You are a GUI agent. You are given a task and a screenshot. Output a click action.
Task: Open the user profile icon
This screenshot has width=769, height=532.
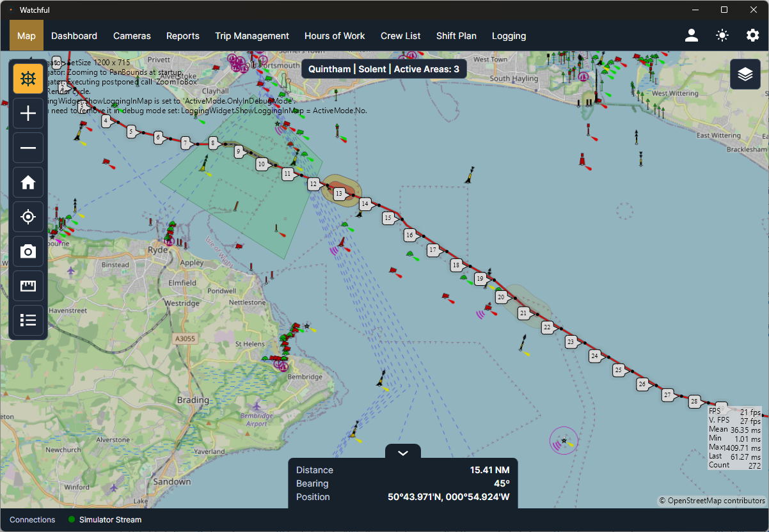(x=692, y=35)
